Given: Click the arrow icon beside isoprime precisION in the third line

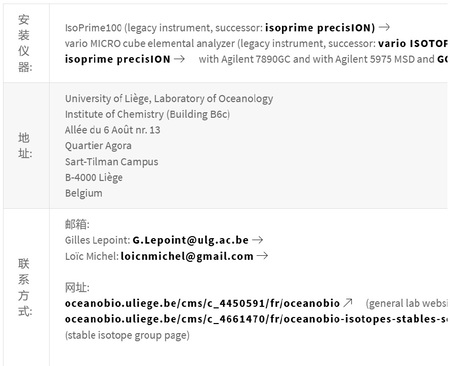Looking at the screenshot, I should tap(179, 59).
